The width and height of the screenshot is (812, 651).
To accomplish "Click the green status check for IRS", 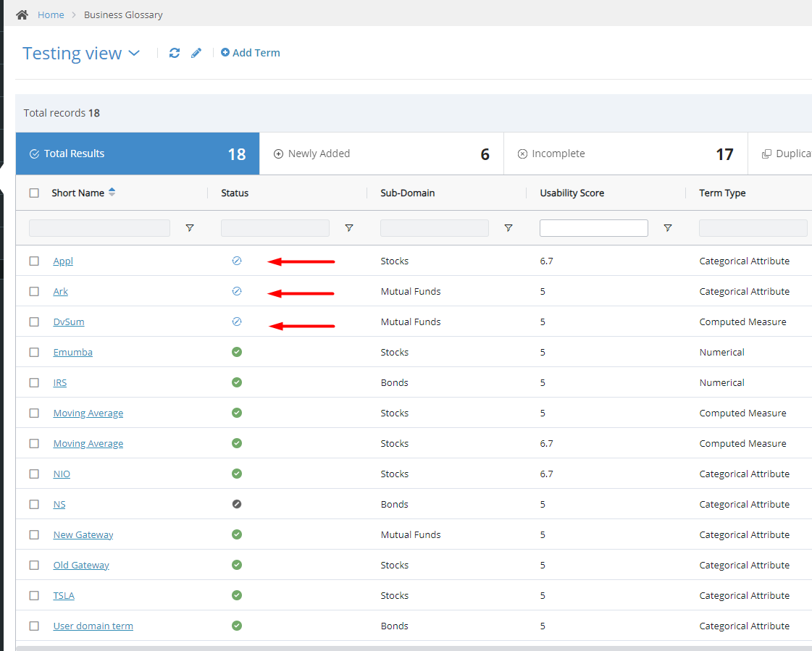I will click(x=237, y=382).
